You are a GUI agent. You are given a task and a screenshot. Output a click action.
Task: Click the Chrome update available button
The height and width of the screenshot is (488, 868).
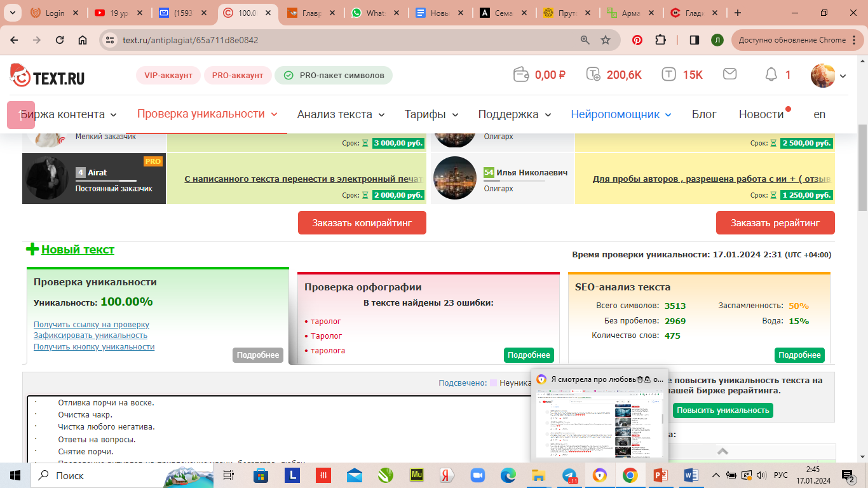point(797,40)
